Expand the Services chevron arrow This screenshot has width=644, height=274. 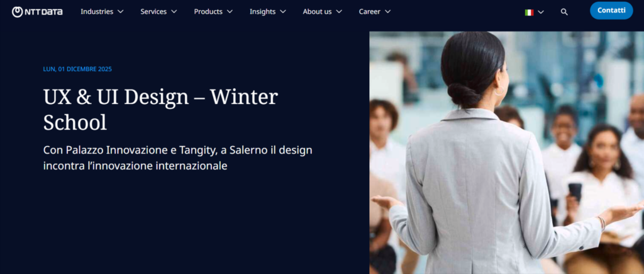pyautogui.click(x=174, y=12)
